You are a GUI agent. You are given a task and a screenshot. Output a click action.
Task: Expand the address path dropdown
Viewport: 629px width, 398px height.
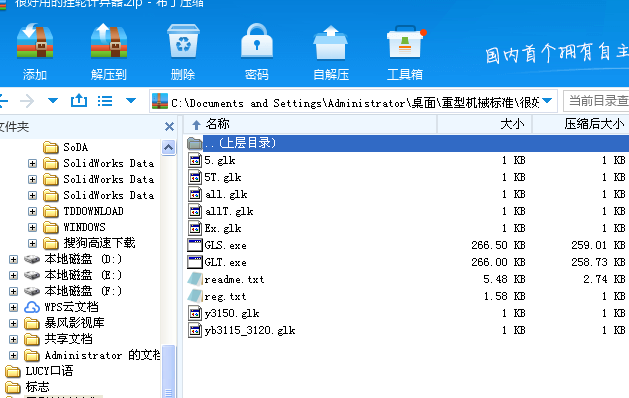tap(547, 101)
